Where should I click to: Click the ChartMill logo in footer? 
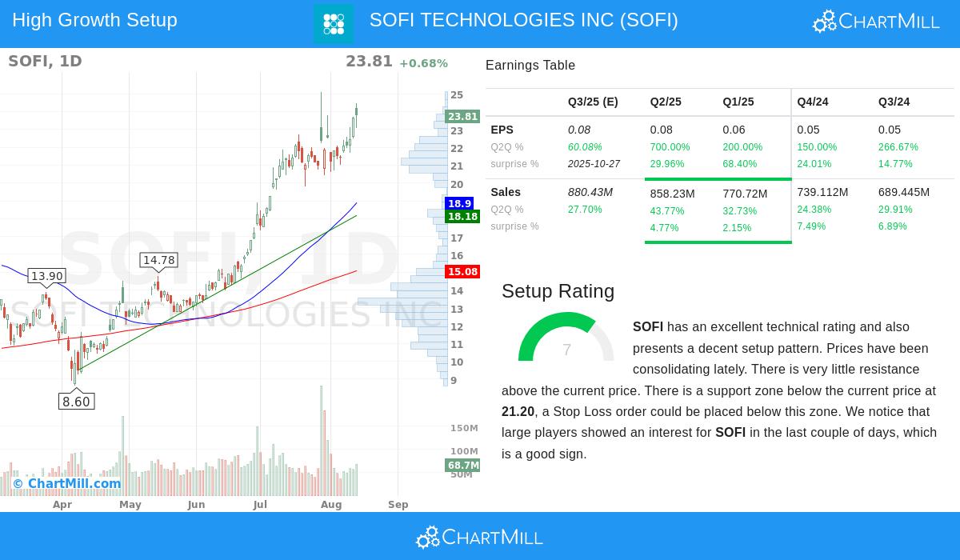pyautogui.click(x=479, y=538)
